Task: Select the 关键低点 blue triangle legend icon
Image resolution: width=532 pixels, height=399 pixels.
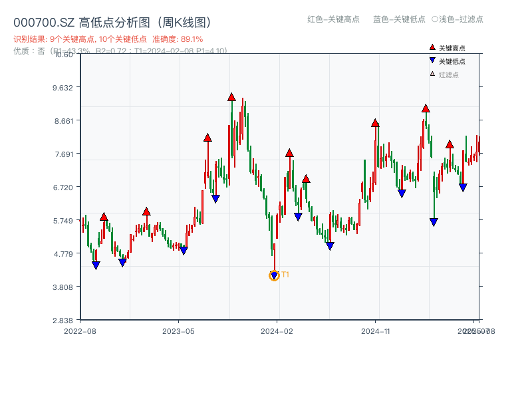Action: (x=431, y=61)
